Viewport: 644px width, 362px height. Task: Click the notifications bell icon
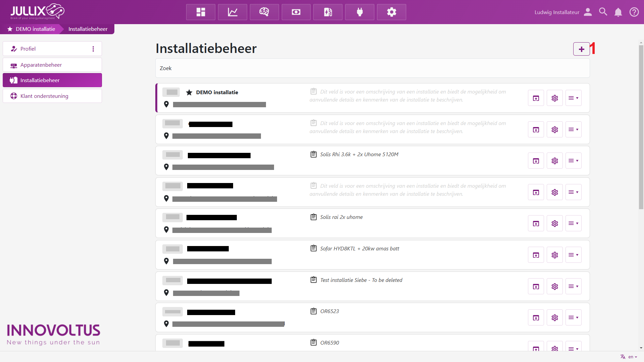click(618, 12)
